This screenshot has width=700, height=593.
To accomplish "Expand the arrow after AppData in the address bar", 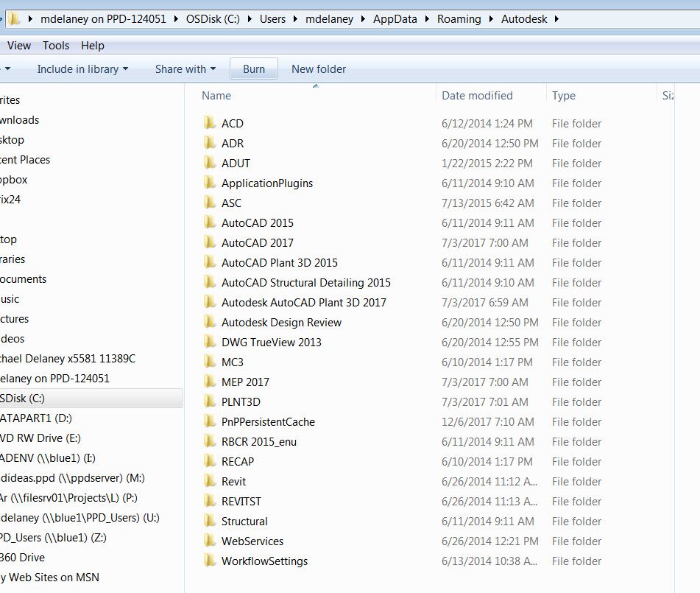I will 427,18.
